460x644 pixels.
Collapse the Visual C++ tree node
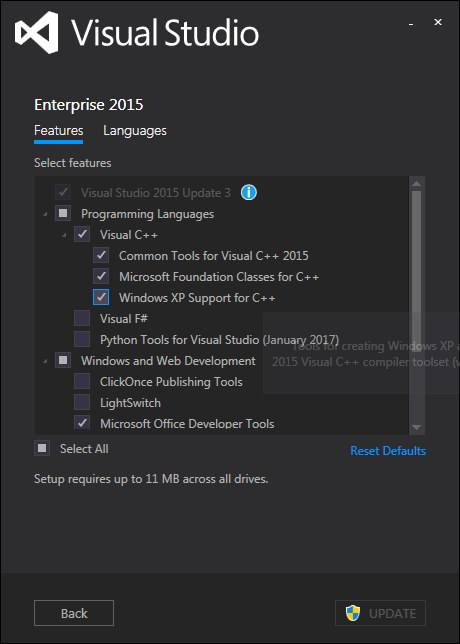[64, 235]
